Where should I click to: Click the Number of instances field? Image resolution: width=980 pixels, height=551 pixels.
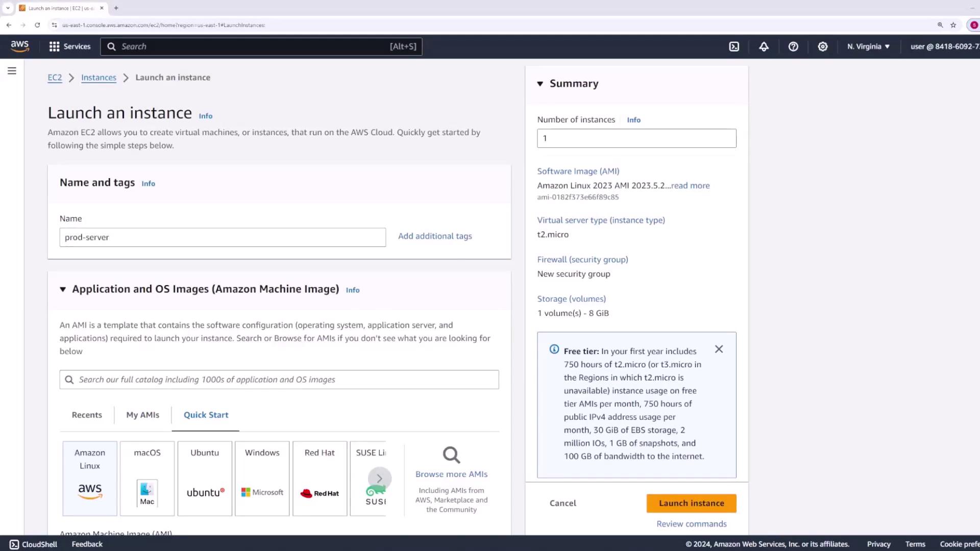pyautogui.click(x=636, y=138)
